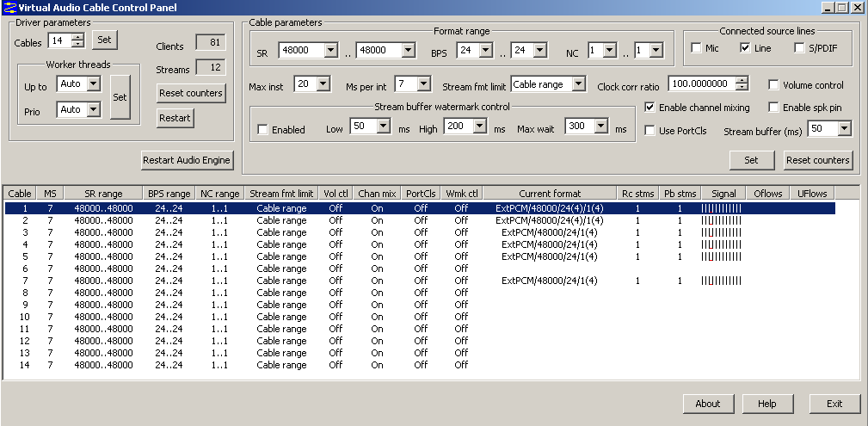The height and width of the screenshot is (426, 868).
Task: Enable the S/PDIF source line checkbox
Action: pos(799,48)
